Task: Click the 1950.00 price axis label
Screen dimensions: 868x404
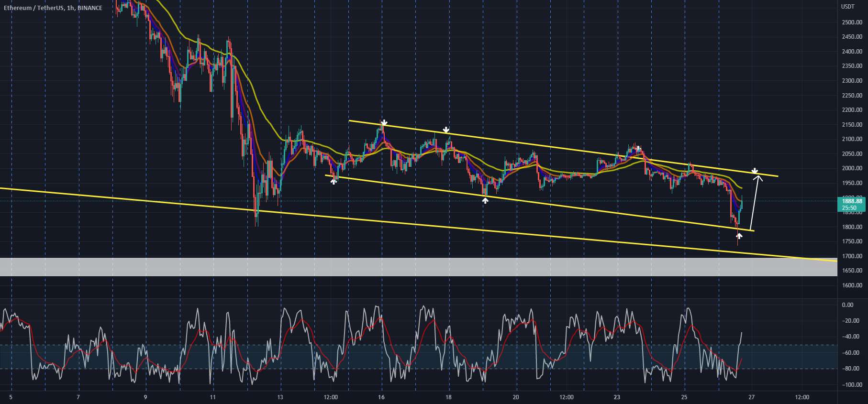Action: click(x=852, y=183)
